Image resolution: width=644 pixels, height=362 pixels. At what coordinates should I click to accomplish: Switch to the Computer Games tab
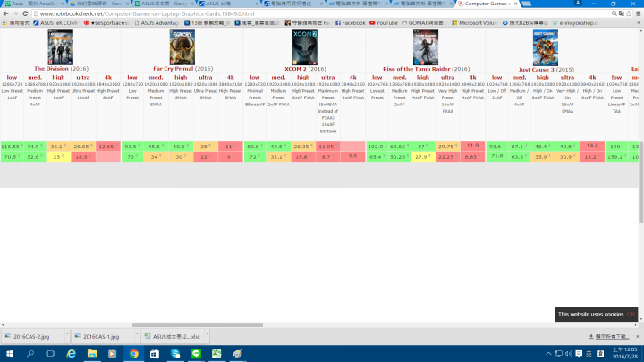click(487, 4)
